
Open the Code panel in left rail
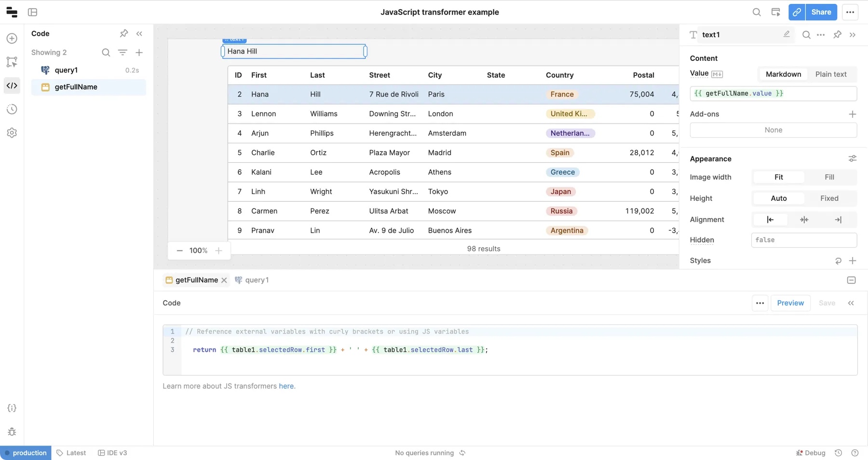[12, 85]
